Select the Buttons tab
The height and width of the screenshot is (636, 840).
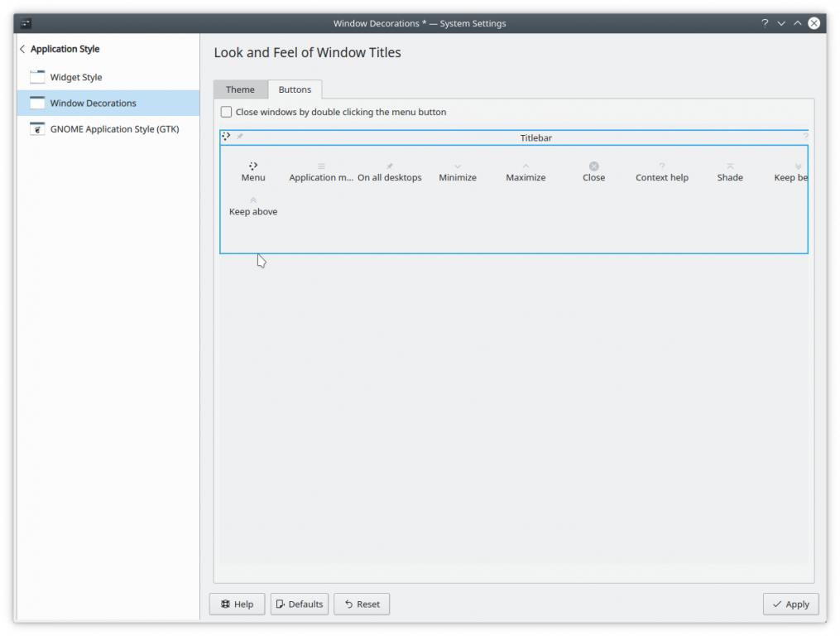[x=295, y=89]
